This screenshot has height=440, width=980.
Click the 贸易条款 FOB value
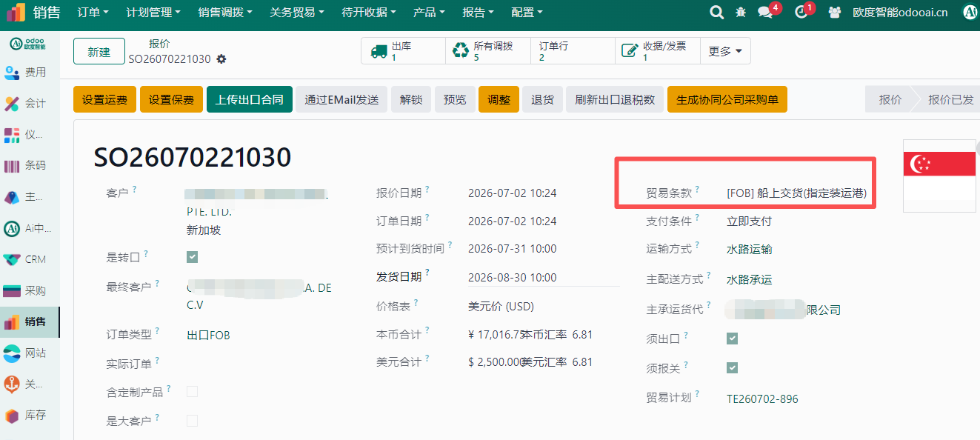[x=796, y=193]
